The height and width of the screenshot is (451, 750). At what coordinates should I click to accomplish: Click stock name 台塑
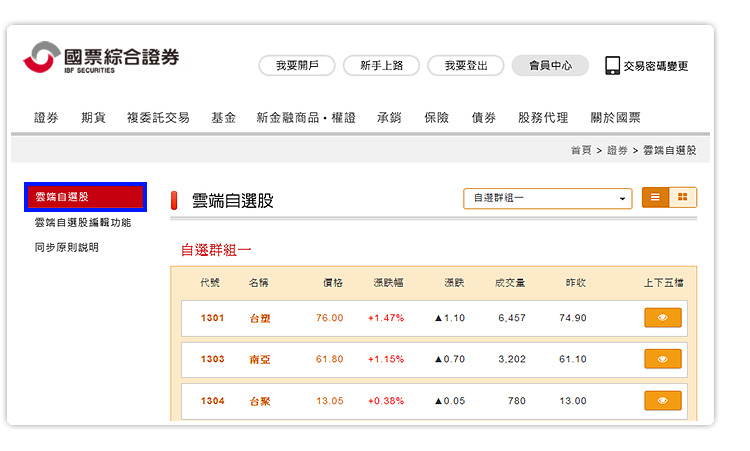(x=260, y=318)
